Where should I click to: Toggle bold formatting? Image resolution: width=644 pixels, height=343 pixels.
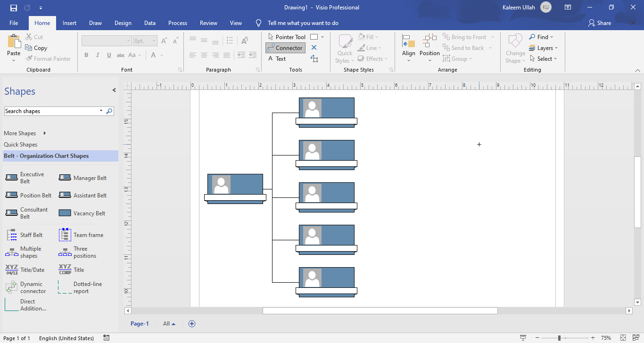click(x=86, y=55)
